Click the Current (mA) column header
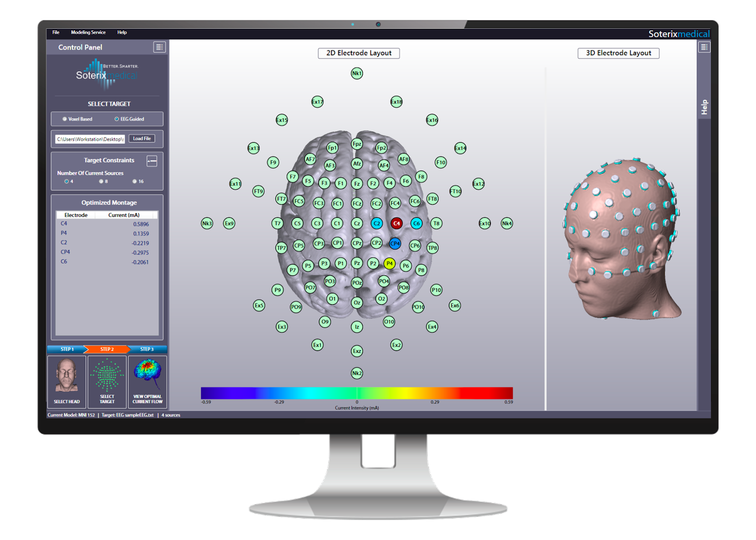 click(x=124, y=215)
